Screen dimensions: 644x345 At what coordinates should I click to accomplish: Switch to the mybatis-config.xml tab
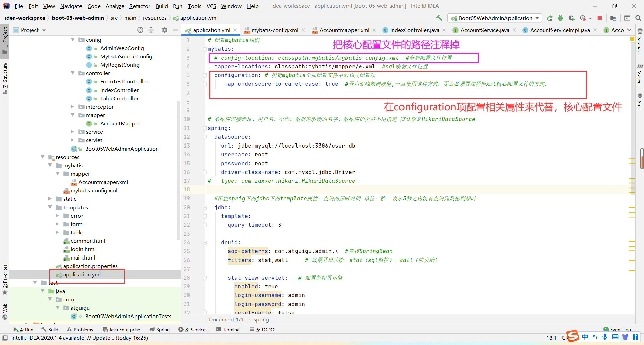point(274,30)
